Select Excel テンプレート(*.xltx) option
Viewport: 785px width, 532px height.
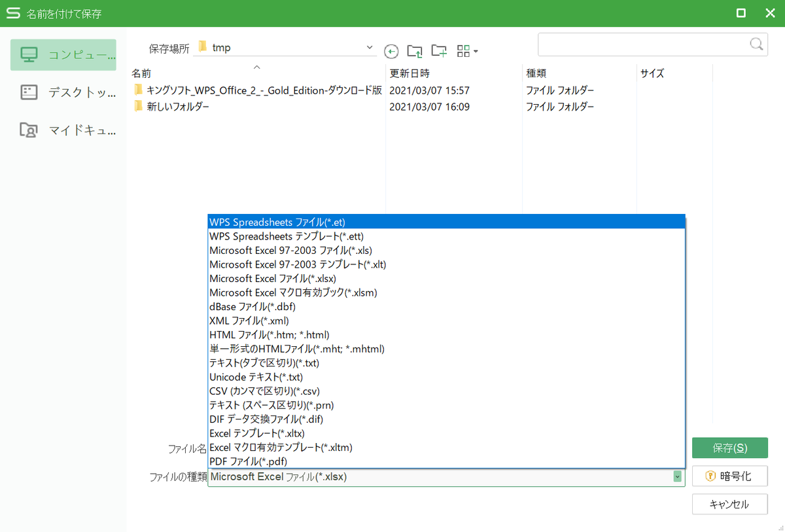(446, 433)
